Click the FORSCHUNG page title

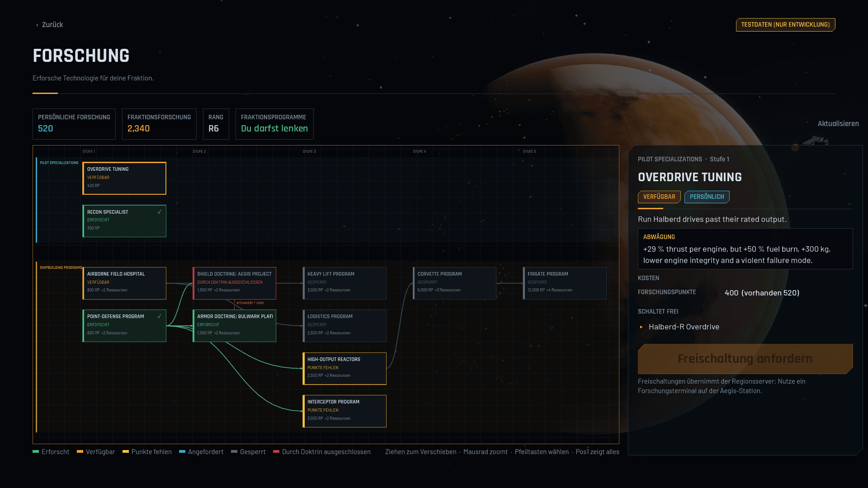coord(81,56)
